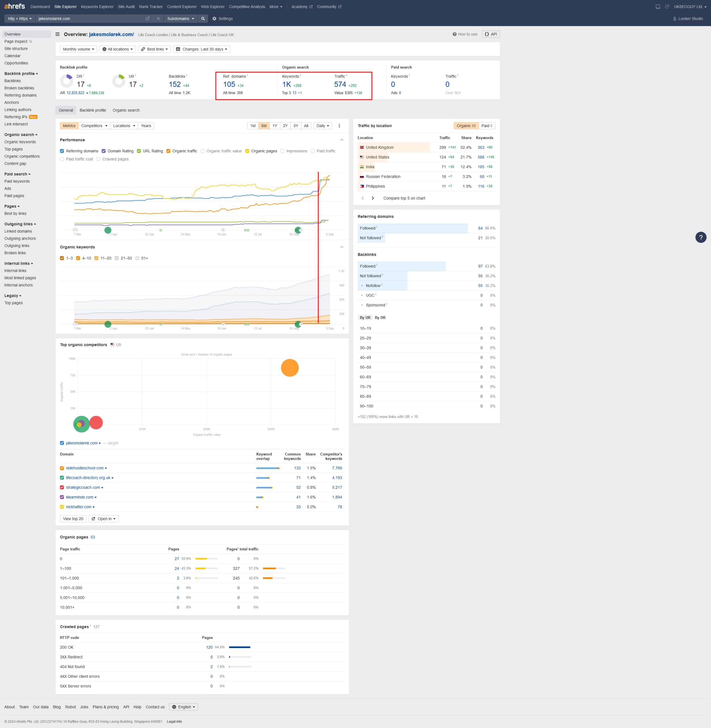Click the View top 20 button

[73, 519]
